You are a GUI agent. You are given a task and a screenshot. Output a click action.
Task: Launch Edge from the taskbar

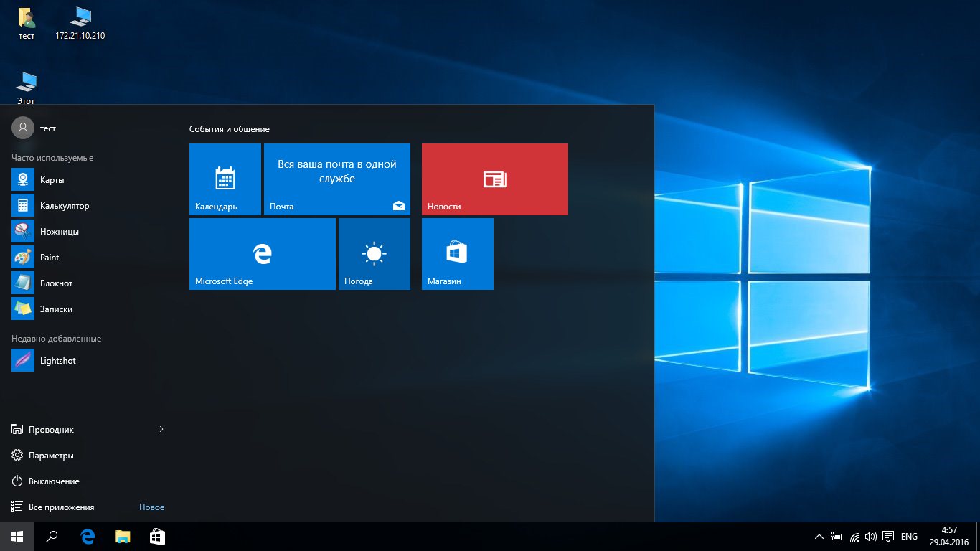88,537
